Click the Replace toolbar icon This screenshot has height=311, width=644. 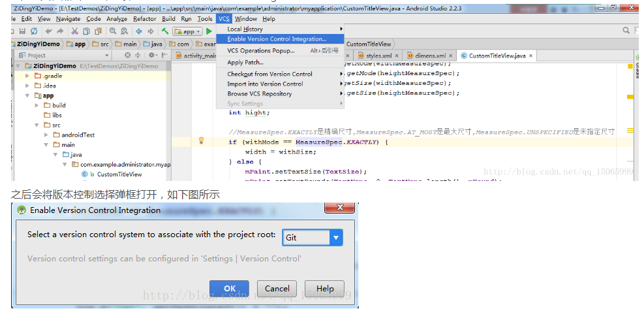(x=124, y=31)
